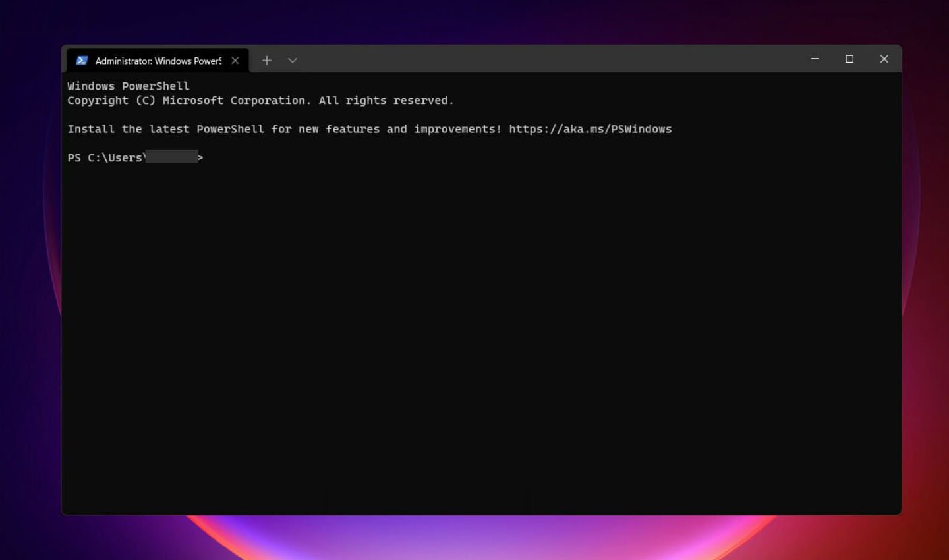949x560 pixels.
Task: Close the Windows PowerShell tab
Action: click(x=235, y=61)
